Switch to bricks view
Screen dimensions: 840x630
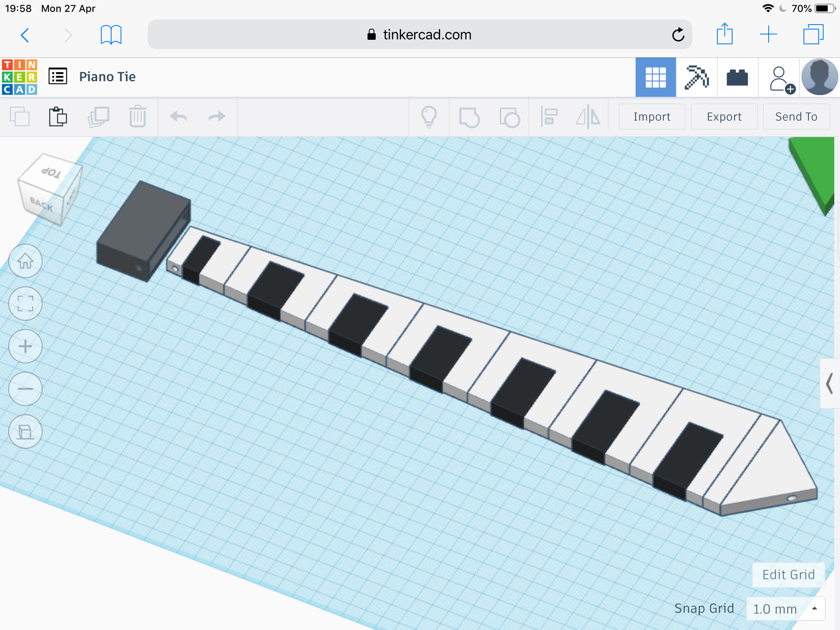point(737,77)
